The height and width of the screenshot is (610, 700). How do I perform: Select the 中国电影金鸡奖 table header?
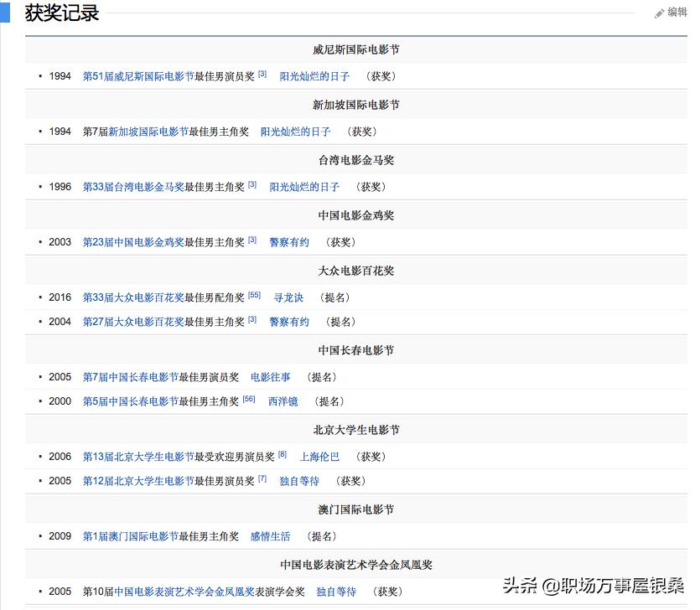[355, 215]
